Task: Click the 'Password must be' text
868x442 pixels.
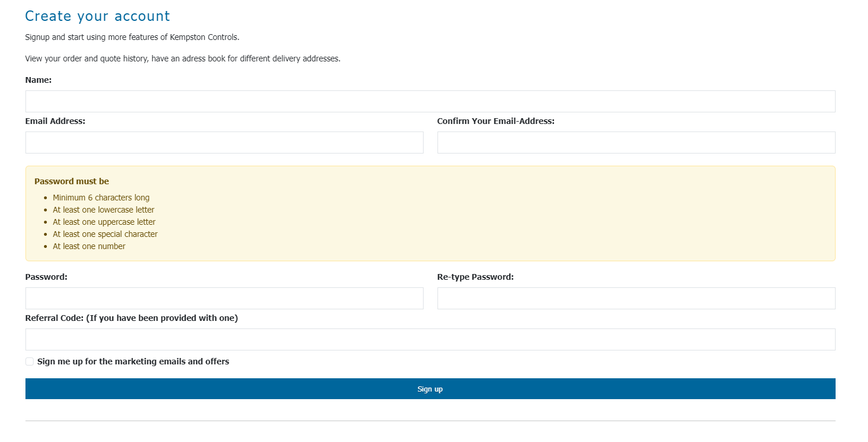Action: point(72,181)
